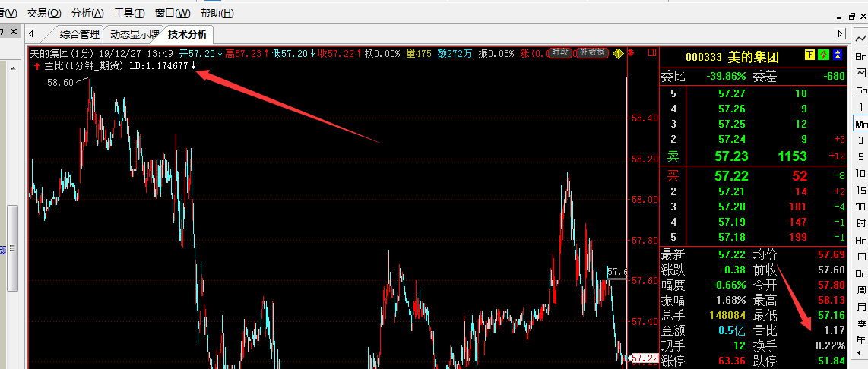Screen dimensions: 868x369
Task: Open the 交易(O) menu
Action: (44, 13)
